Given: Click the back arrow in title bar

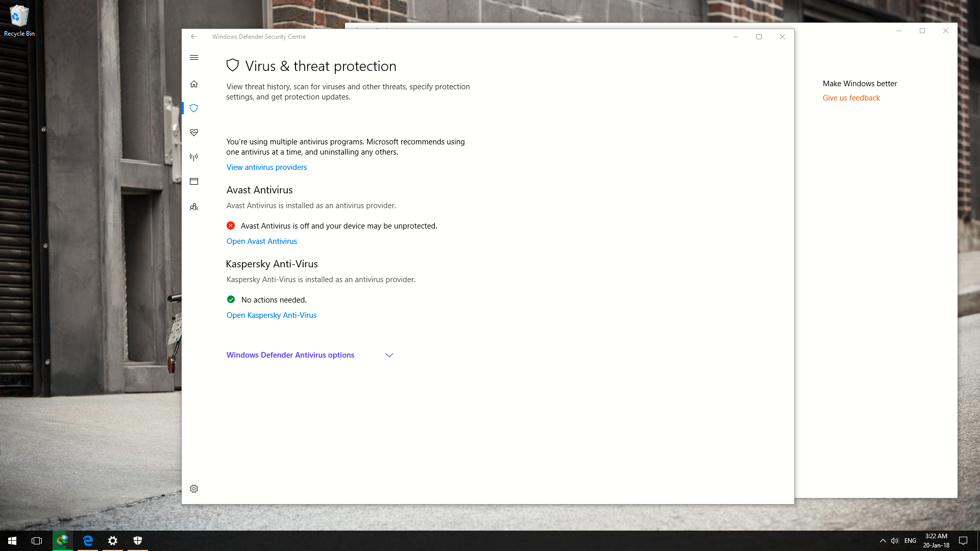Looking at the screenshot, I should pyautogui.click(x=194, y=37).
